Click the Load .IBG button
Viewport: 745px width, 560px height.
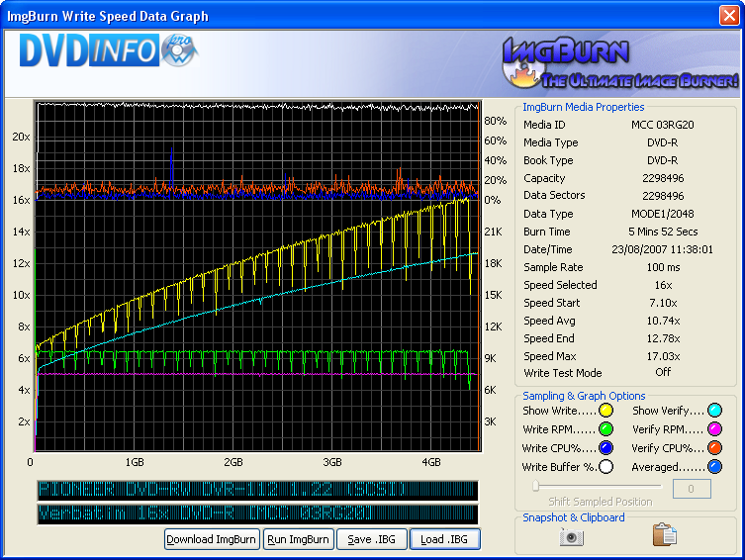tap(444, 539)
